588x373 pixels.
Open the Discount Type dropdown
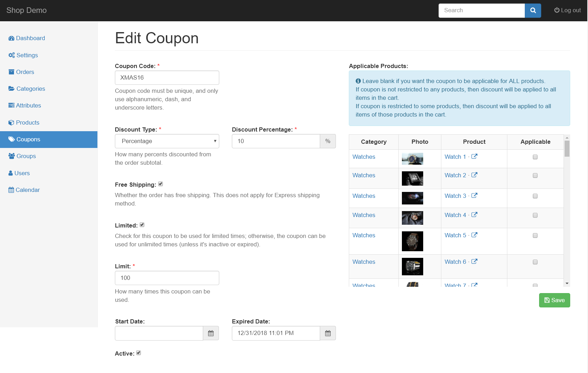167,141
